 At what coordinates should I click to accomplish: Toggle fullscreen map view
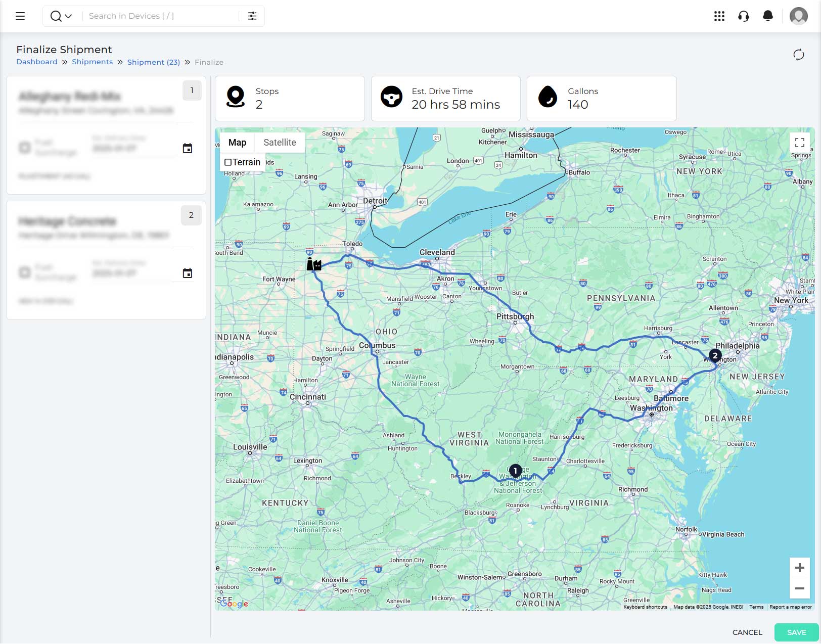click(799, 143)
